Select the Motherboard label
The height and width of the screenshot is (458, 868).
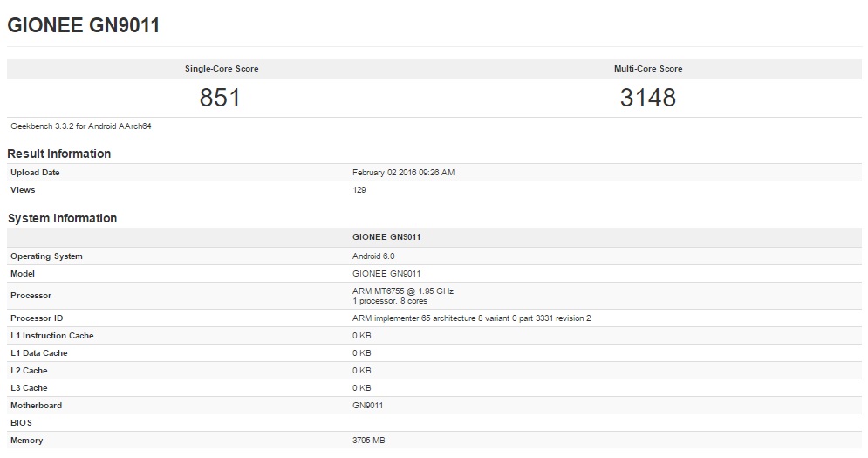coord(36,406)
